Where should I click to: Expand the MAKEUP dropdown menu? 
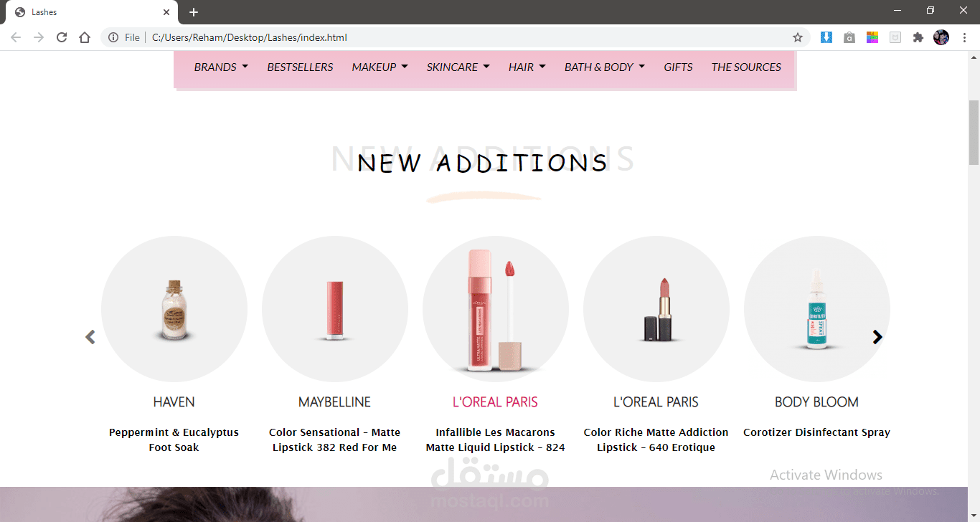tap(380, 67)
